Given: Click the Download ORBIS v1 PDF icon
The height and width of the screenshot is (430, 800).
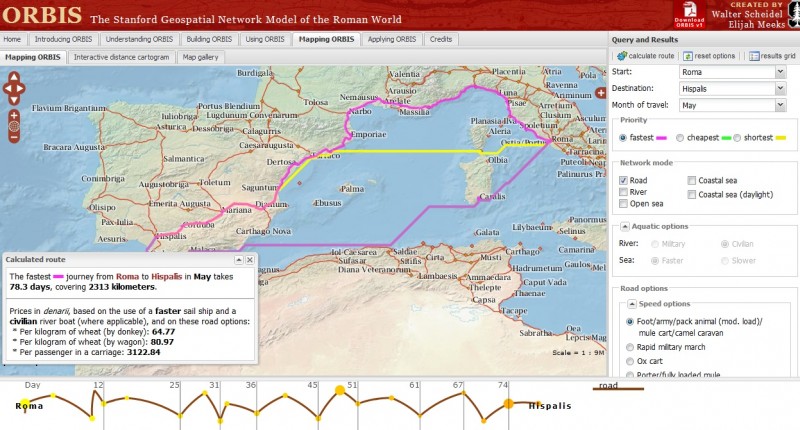Looking at the screenshot, I should click(689, 14).
